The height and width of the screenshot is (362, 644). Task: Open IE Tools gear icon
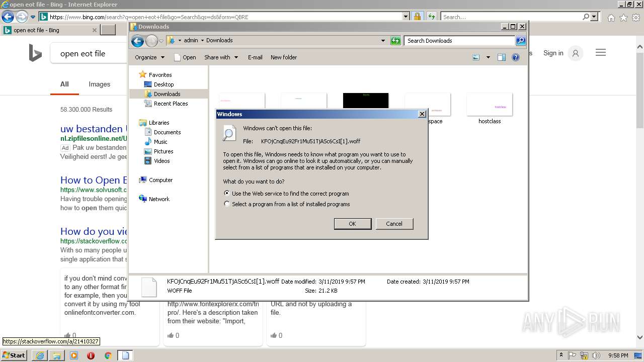point(636,18)
